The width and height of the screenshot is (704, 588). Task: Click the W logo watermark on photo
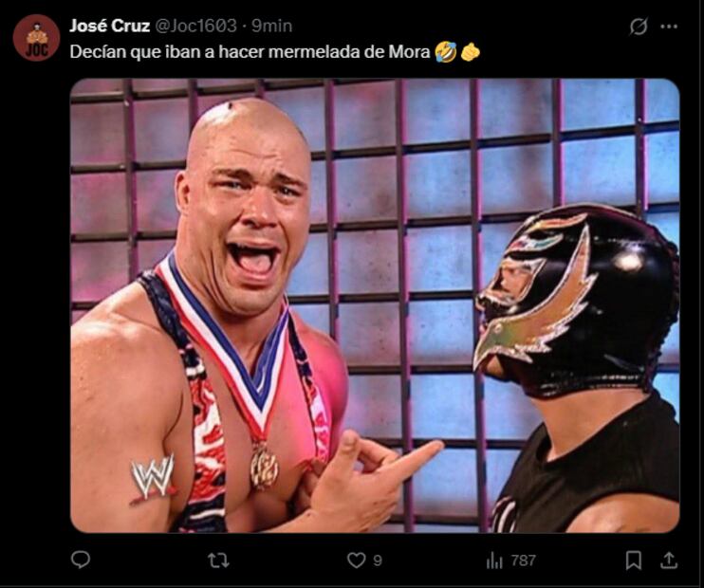[x=153, y=479]
